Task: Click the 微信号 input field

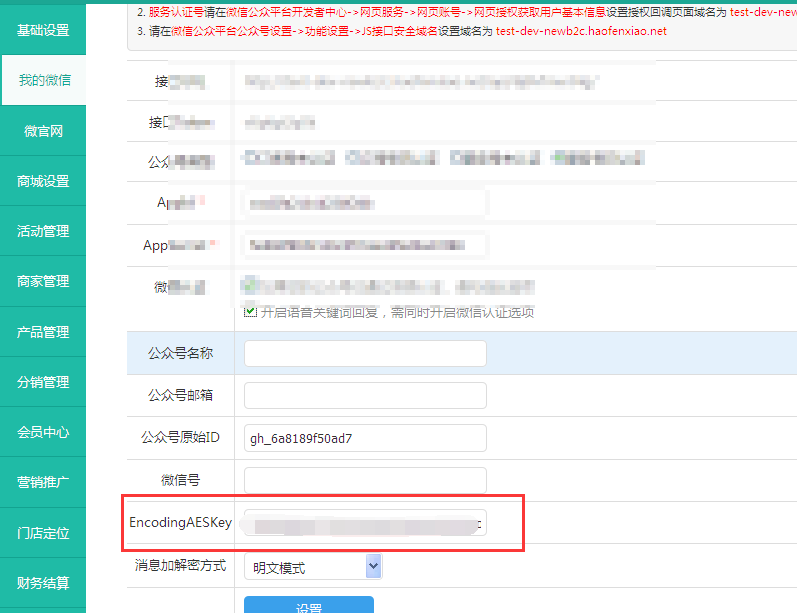Action: pos(365,480)
